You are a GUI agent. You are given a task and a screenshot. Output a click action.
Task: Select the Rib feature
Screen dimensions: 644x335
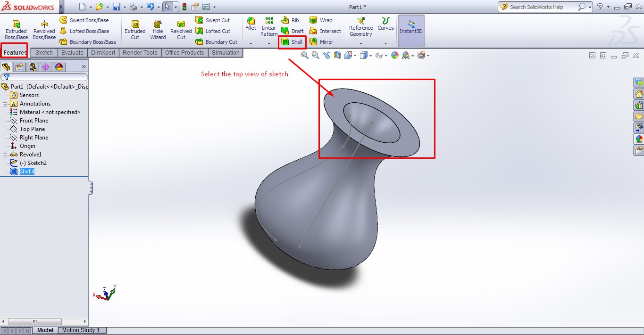290,20
